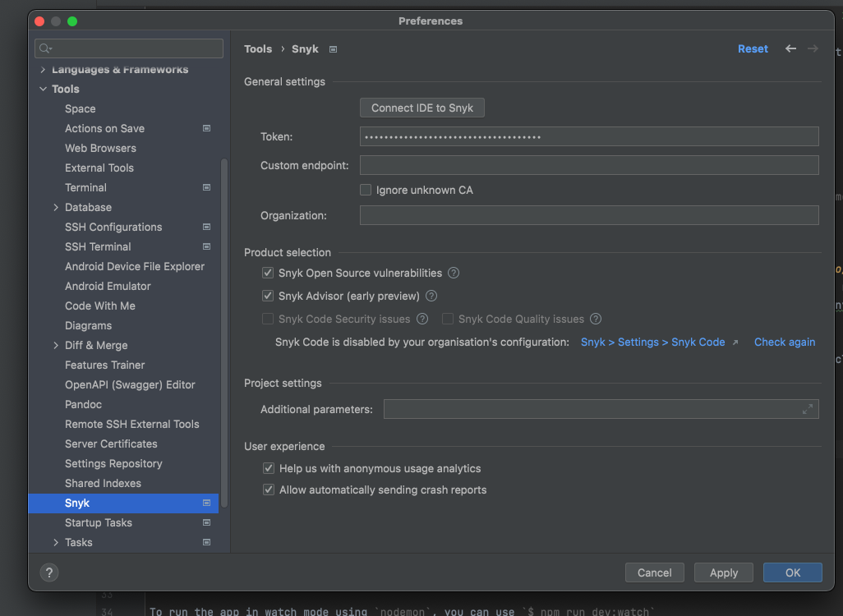Screen dimensions: 843x616
Task: Toggle Snyk Code Quality issues checkbox
Action: 447,319
